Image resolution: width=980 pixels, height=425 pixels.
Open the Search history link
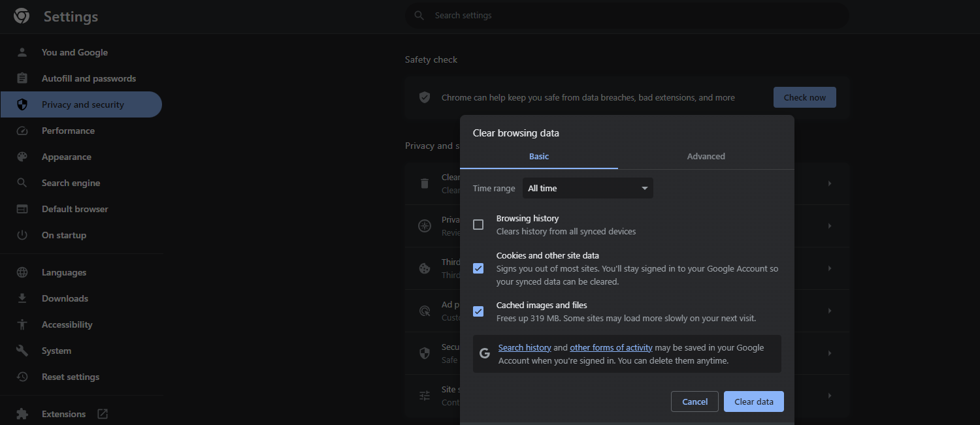(525, 348)
